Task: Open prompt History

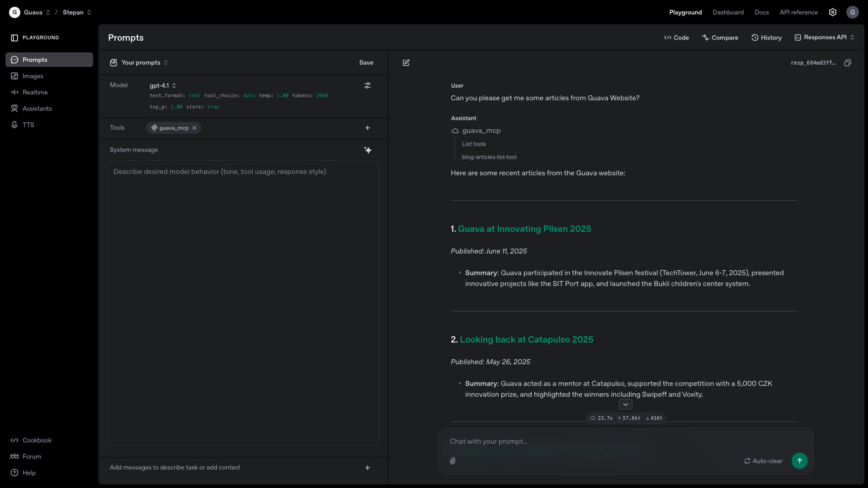Action: (x=767, y=38)
